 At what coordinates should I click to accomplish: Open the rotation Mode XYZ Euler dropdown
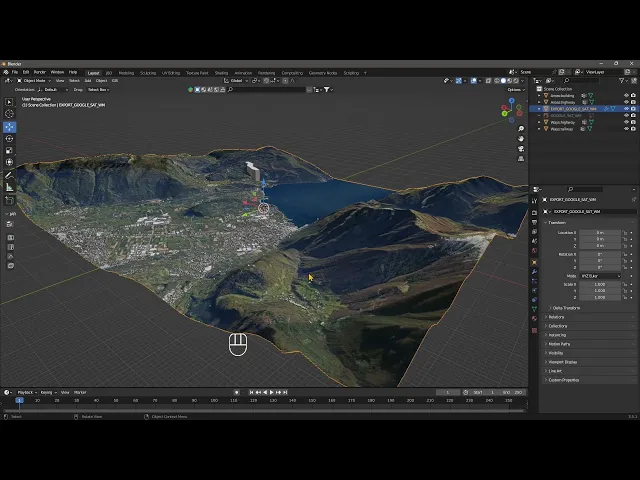(599, 276)
